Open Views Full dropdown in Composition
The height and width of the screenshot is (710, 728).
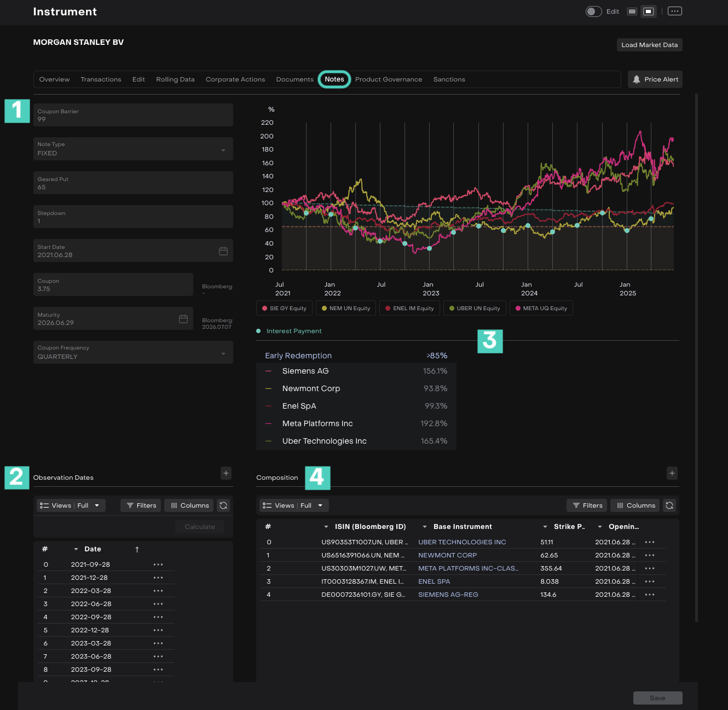(x=294, y=505)
